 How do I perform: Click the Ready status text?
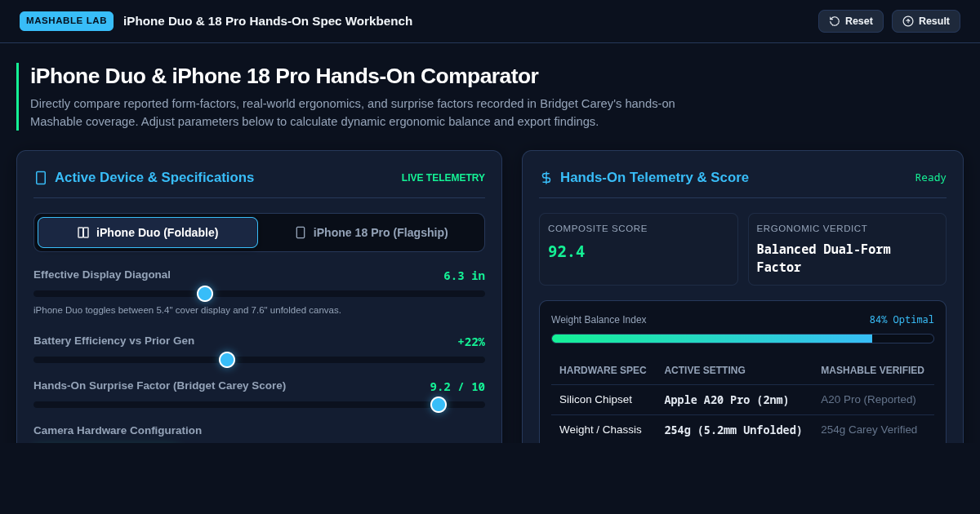coord(931,178)
